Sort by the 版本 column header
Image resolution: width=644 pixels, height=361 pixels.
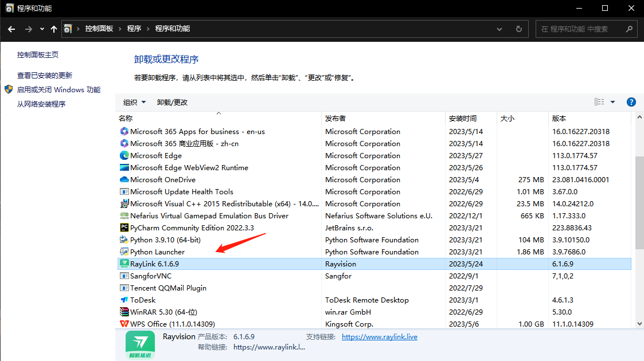pos(590,119)
